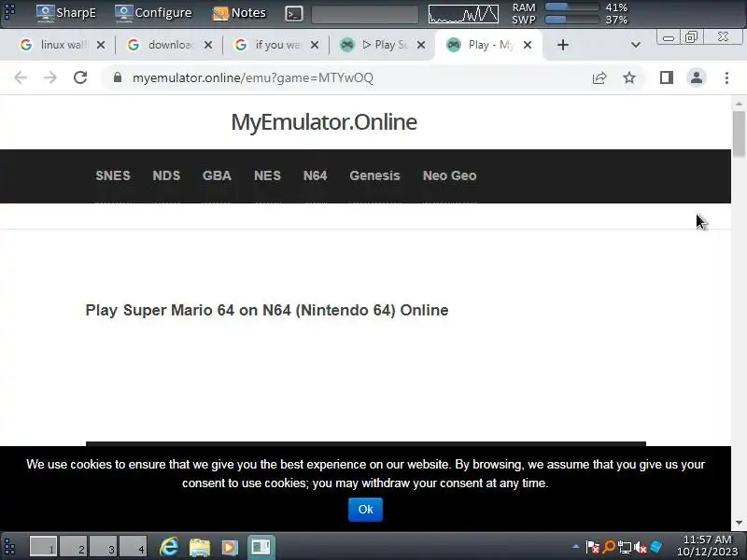Click the command input box in top bar

(365, 14)
